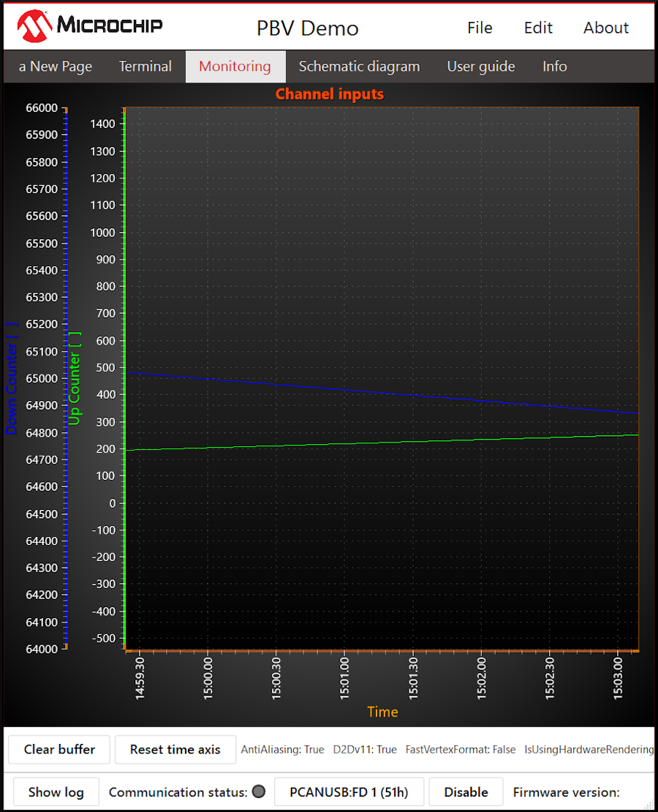Image resolution: width=658 pixels, height=812 pixels.
Task: Click the Communication status indicator circle
Action: tap(258, 792)
